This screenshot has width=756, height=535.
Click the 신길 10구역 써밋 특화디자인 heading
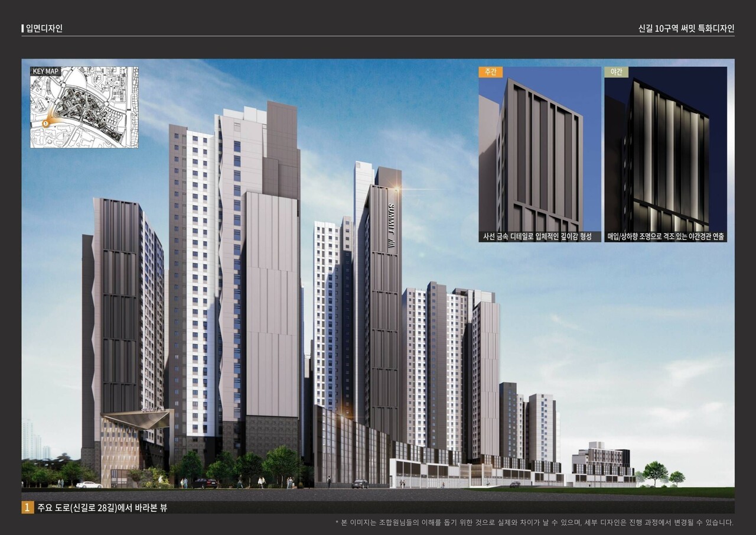coord(686,28)
